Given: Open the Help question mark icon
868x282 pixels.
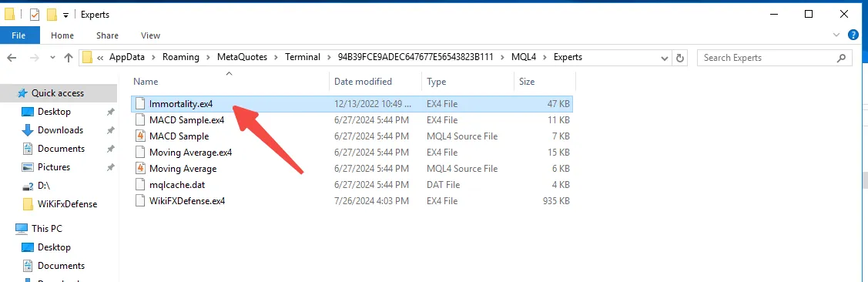Looking at the screenshot, I should coord(853,35).
